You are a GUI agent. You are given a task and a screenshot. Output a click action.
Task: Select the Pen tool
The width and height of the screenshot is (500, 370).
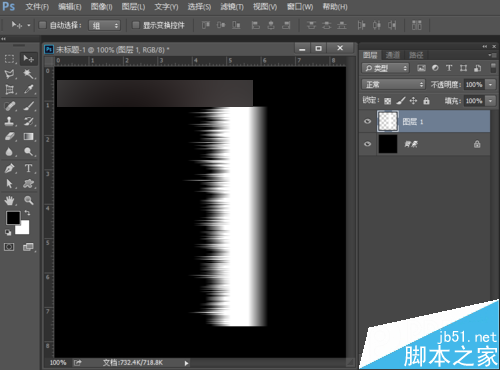9,168
